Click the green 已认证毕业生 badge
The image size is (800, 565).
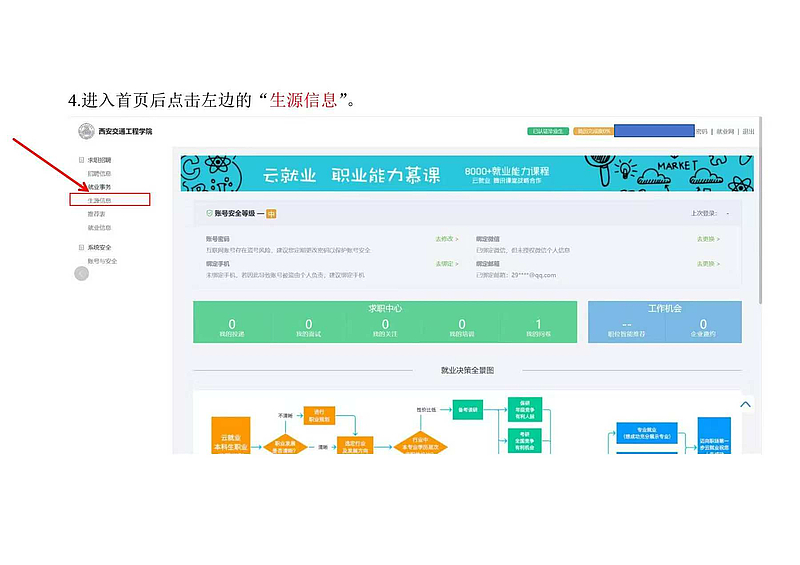click(x=547, y=131)
